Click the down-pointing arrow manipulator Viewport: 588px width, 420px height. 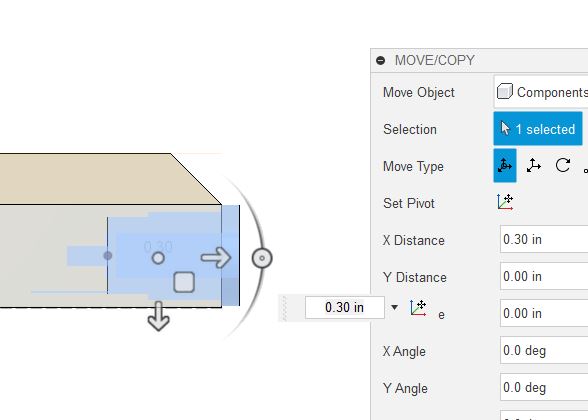(x=159, y=316)
